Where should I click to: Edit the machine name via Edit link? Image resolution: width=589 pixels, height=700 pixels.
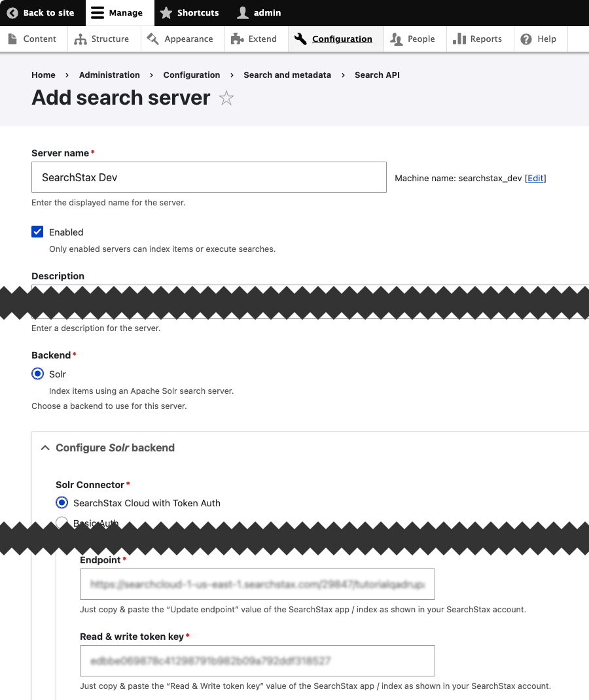coord(535,178)
